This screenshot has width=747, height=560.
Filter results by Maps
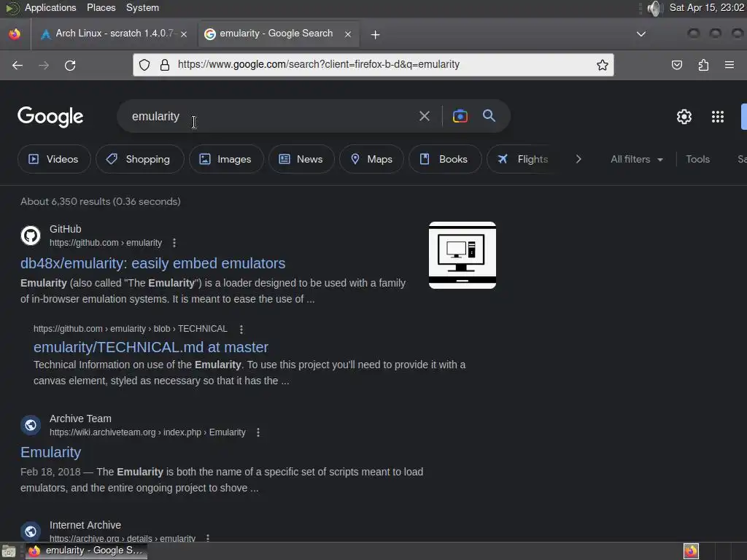[371, 159]
